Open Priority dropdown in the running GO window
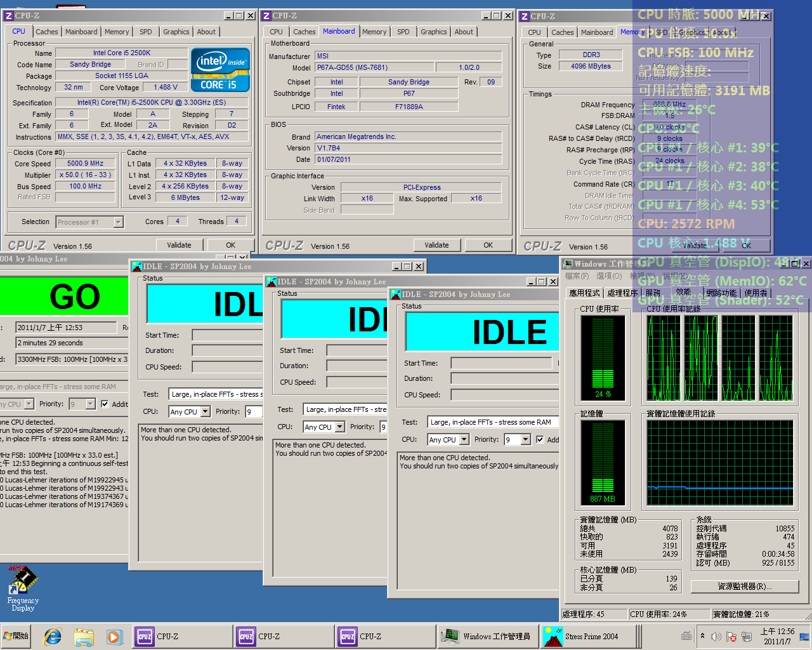Screen dimensions: 812x650 (90, 404)
